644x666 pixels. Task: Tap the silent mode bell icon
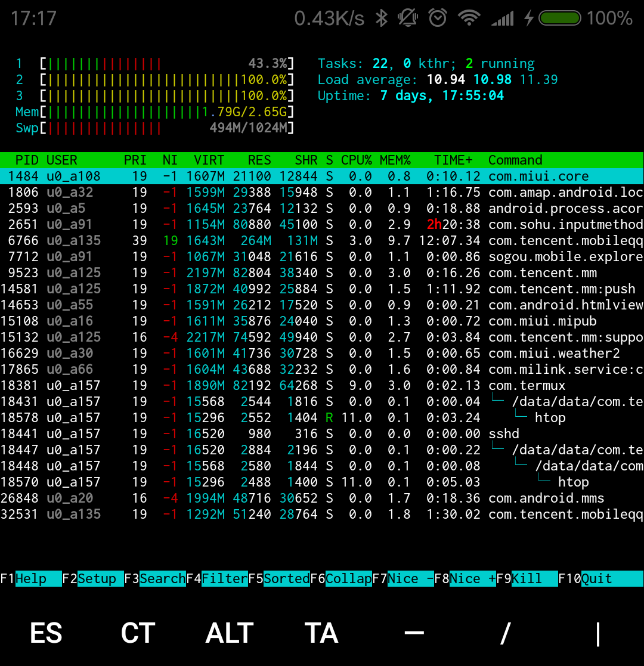408,18
